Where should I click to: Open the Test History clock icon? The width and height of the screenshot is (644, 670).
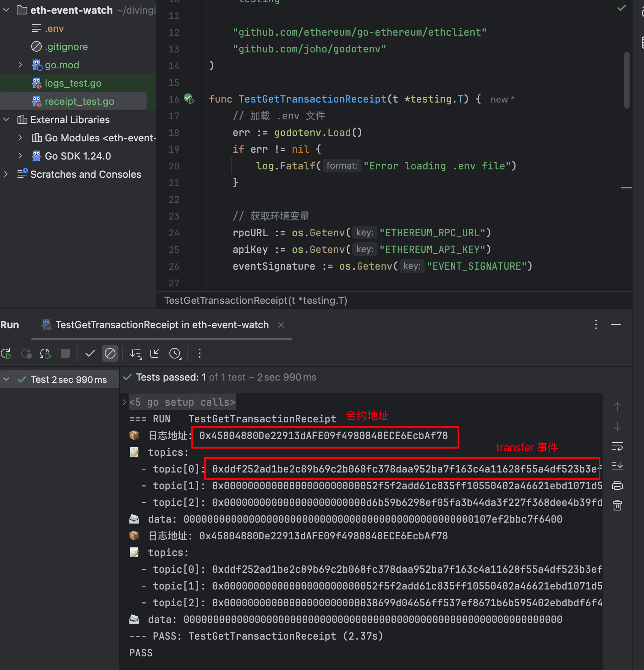[x=175, y=354]
